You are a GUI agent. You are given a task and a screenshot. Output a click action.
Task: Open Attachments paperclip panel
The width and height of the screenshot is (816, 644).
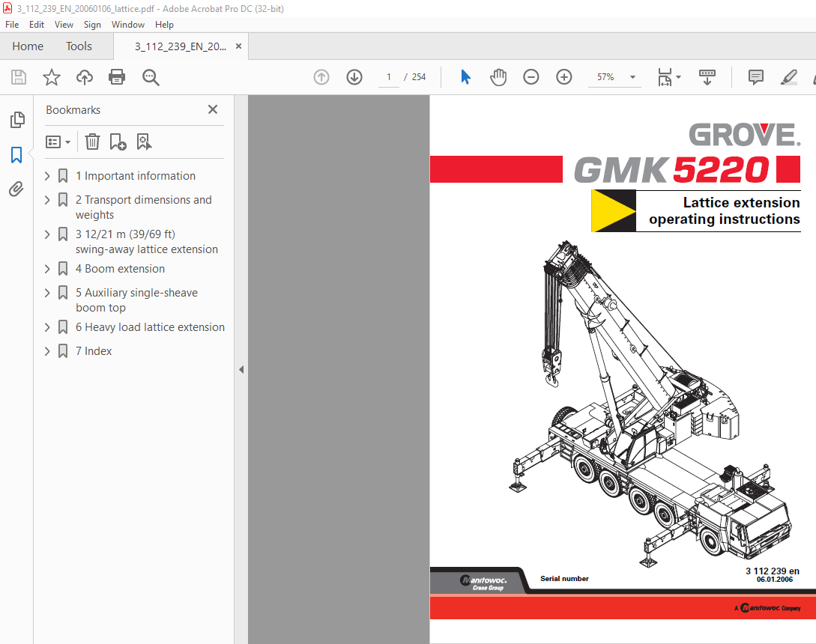click(16, 189)
